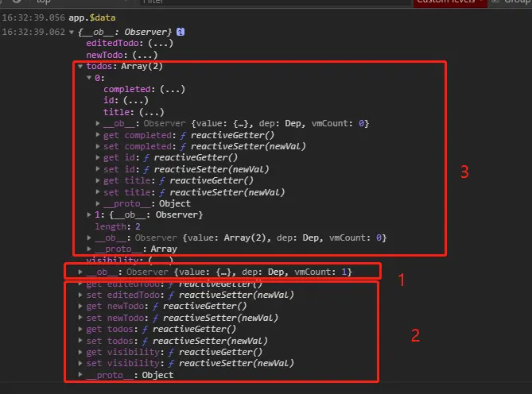Expand the set title reactiveSetter entry
The height and width of the screenshot is (394, 532).
click(x=98, y=192)
